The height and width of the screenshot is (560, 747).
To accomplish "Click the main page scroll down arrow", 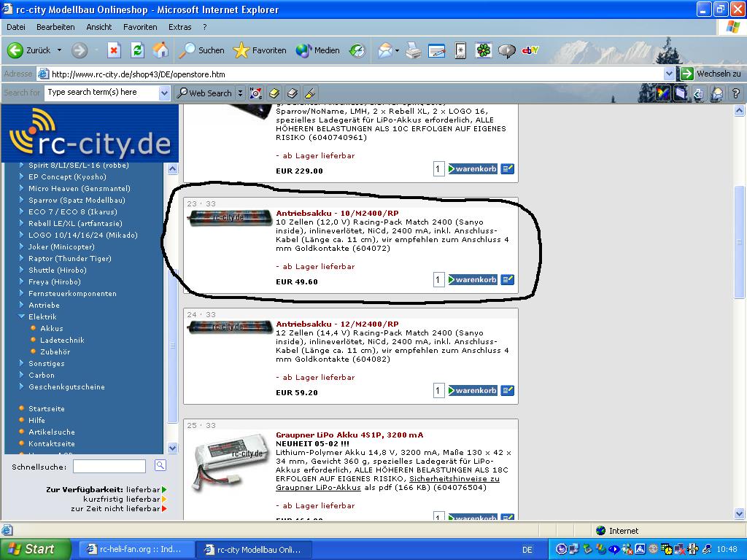I will [740, 513].
